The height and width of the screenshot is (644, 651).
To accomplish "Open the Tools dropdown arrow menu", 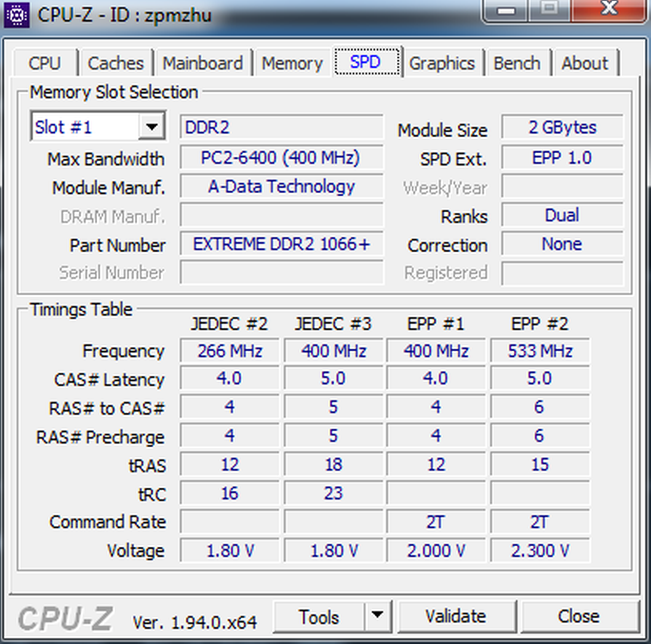I will click(377, 617).
